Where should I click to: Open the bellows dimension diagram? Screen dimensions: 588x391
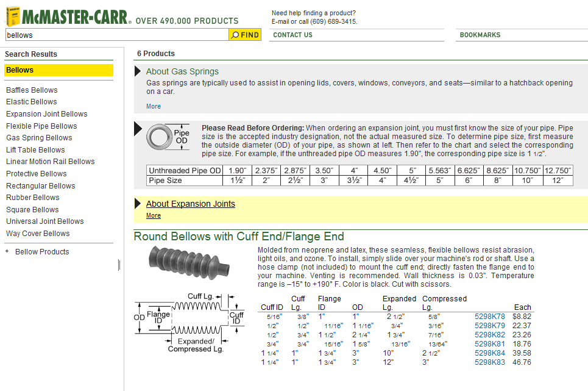pos(190,323)
